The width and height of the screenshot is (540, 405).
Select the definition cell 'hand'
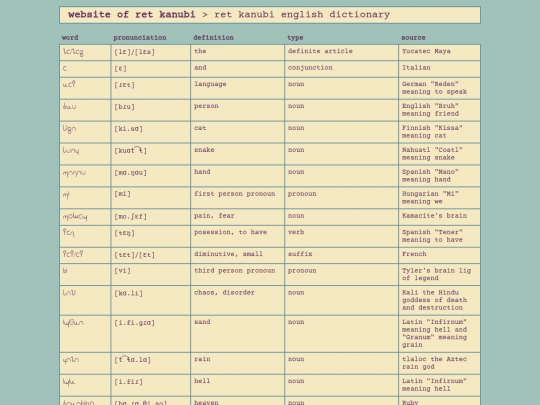tap(238, 176)
